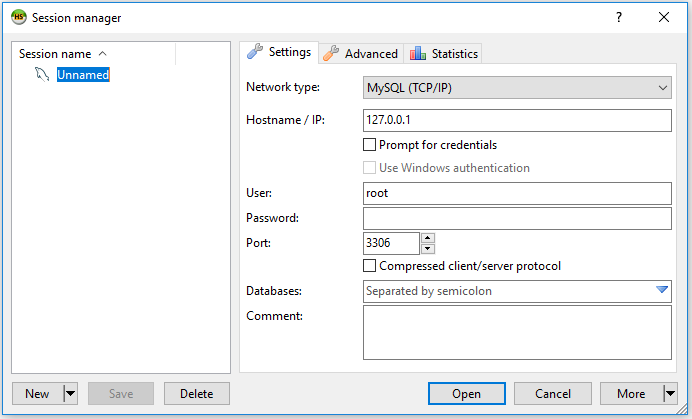Click the HeidiSQL logo in title bar
The image size is (692, 419).
click(19, 17)
